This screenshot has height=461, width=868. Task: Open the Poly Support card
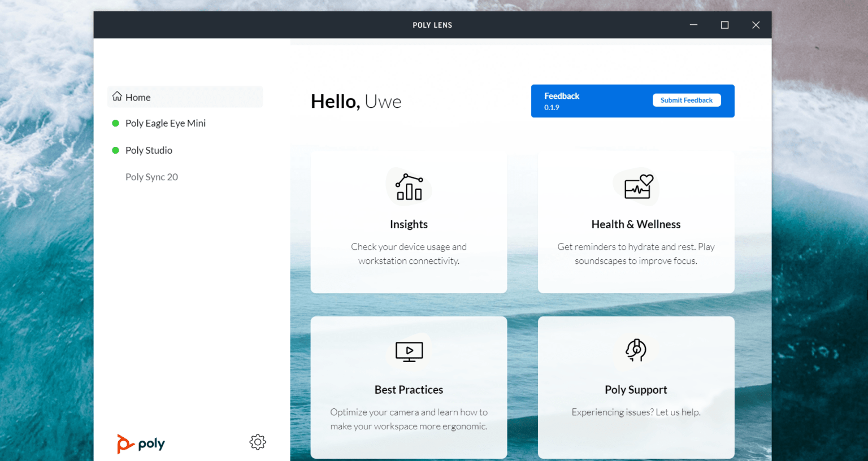(x=636, y=387)
